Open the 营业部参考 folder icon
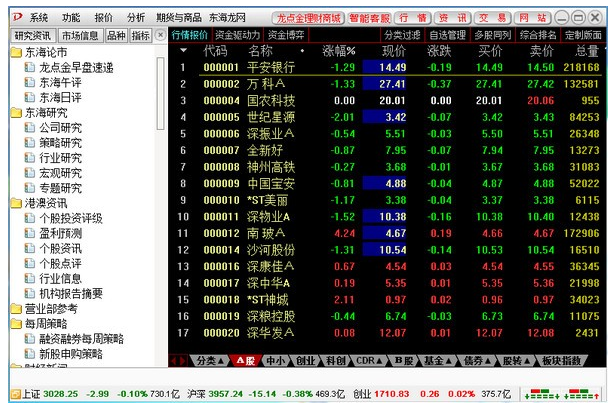 (x=16, y=309)
